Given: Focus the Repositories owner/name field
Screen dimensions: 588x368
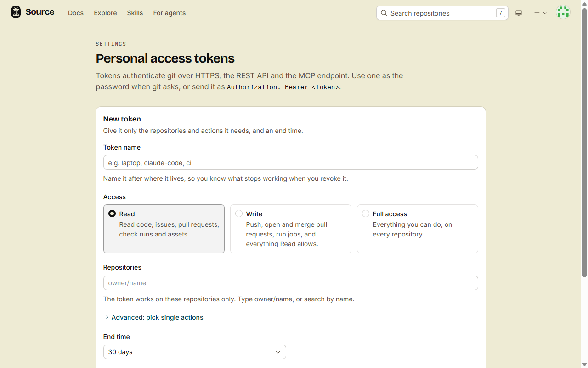Looking at the screenshot, I should [x=291, y=283].
